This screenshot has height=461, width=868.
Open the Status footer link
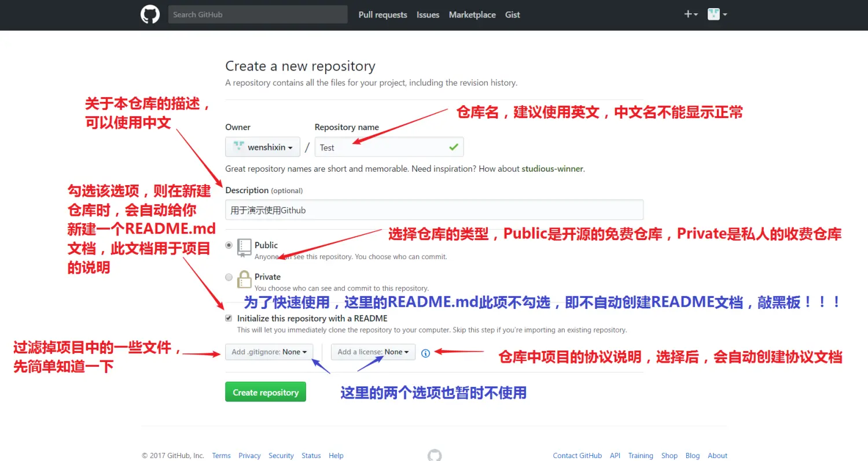[x=311, y=456]
